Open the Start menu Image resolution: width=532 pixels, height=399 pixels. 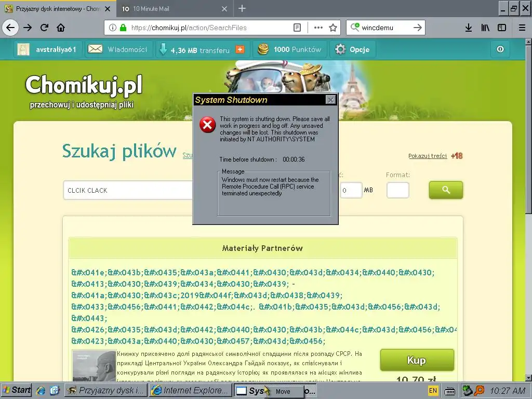pyautogui.click(x=16, y=390)
